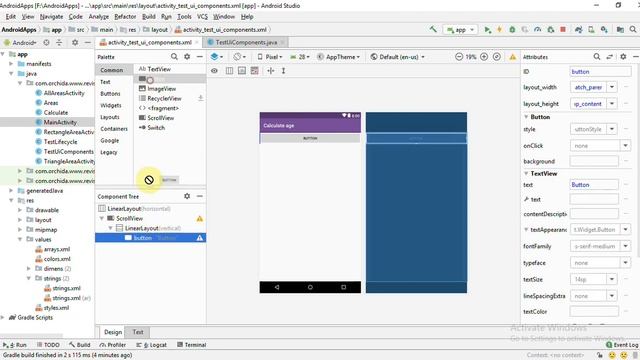Click the Attach debugger to process icon
Viewport: 640px width, 360px height.
[551, 29]
